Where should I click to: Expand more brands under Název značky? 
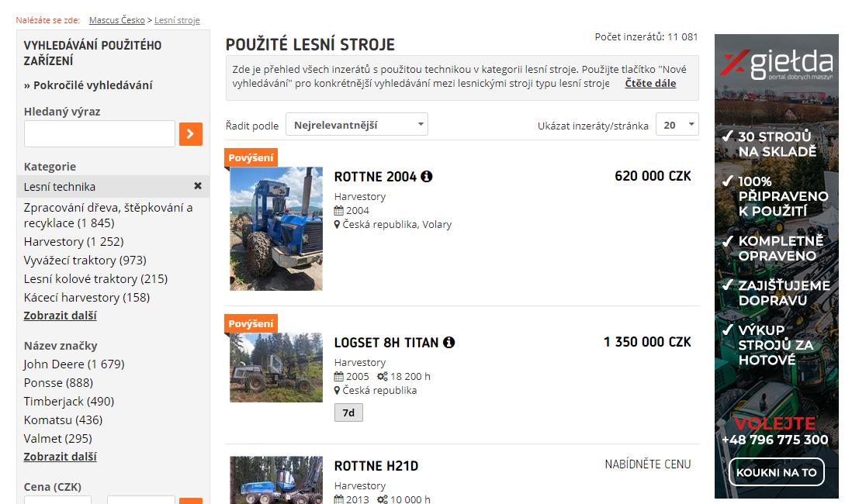click(x=61, y=457)
